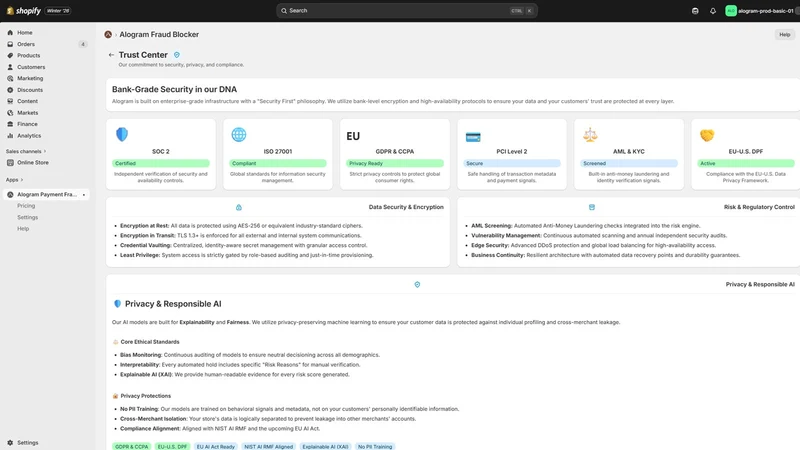800x450 pixels.
Task: Open the app Help subpage
Action: 23,229
